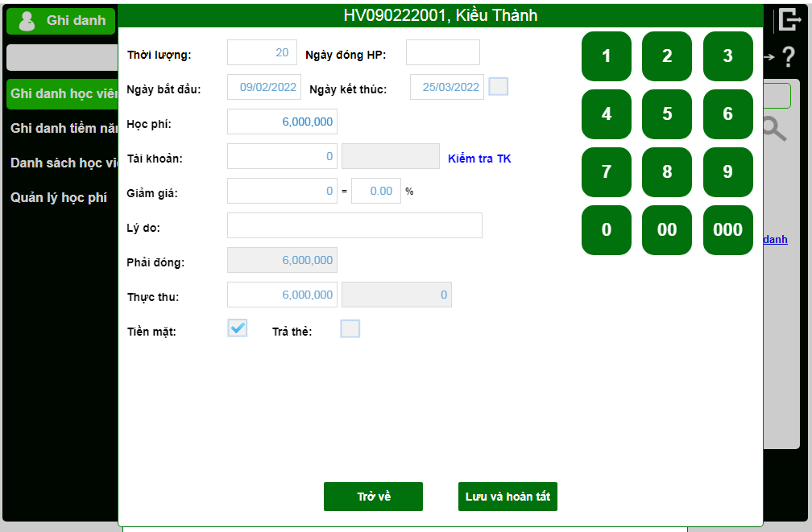The height and width of the screenshot is (532, 812).
Task: Click the Lưu và hoàn tất button
Action: tap(507, 497)
